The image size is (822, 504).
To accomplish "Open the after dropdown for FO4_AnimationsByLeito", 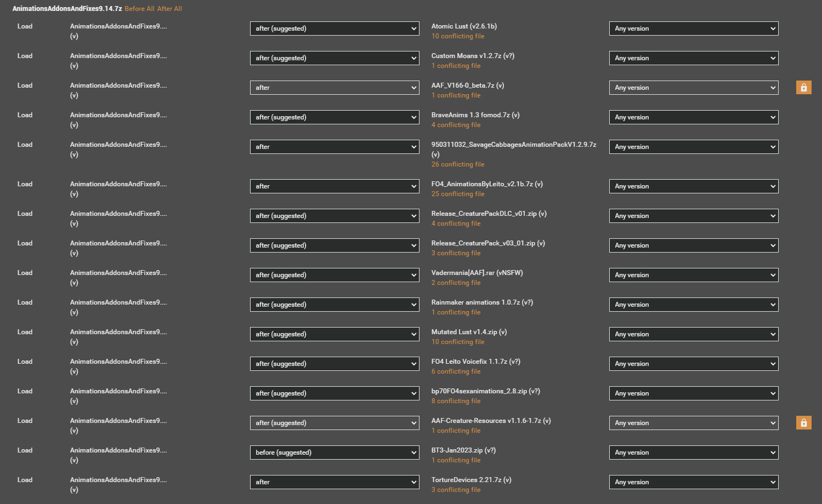I will (334, 186).
